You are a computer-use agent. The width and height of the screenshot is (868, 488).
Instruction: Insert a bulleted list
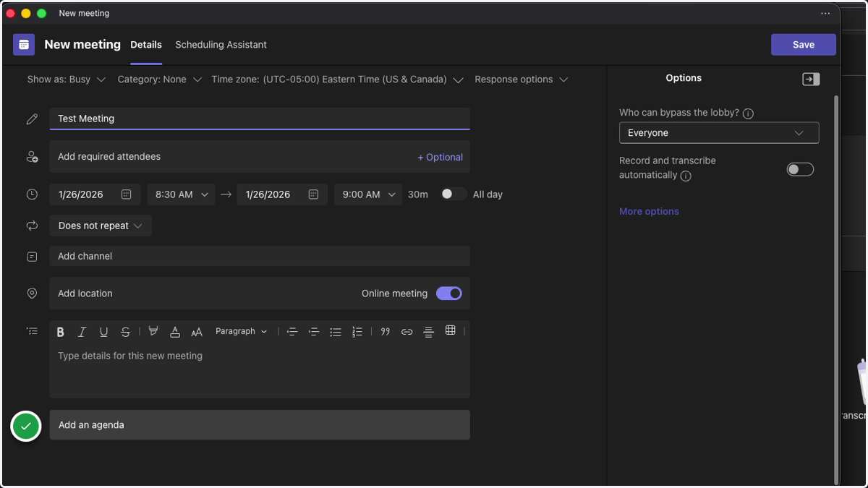click(x=336, y=332)
